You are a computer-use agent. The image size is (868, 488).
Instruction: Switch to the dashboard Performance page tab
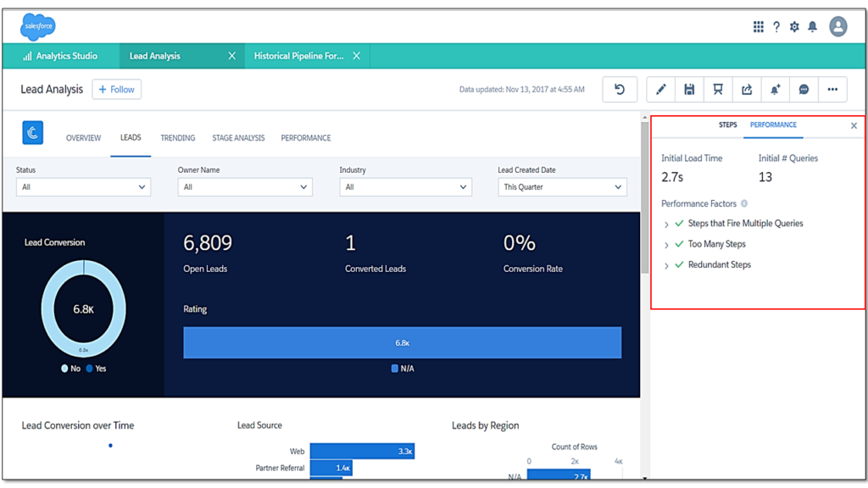[x=305, y=138]
